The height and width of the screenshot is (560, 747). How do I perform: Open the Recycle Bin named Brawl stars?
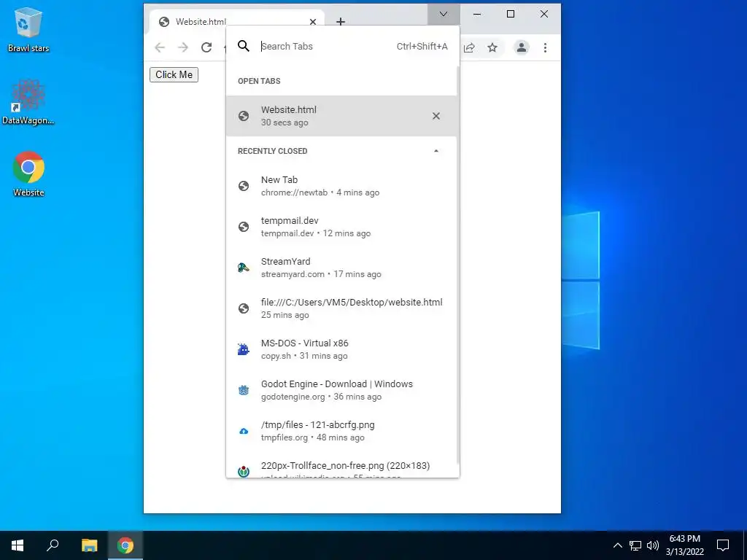click(28, 29)
